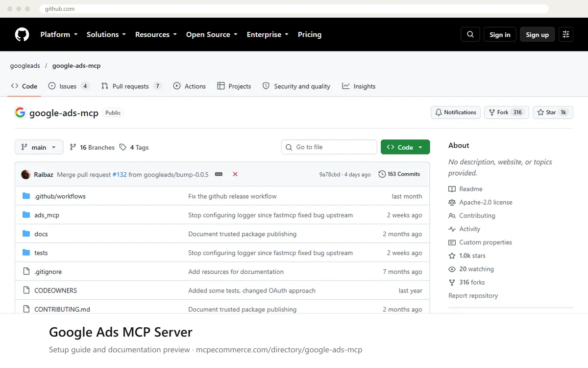Click the Custom properties note icon
Screen dimensions: 588x368
coord(452,242)
